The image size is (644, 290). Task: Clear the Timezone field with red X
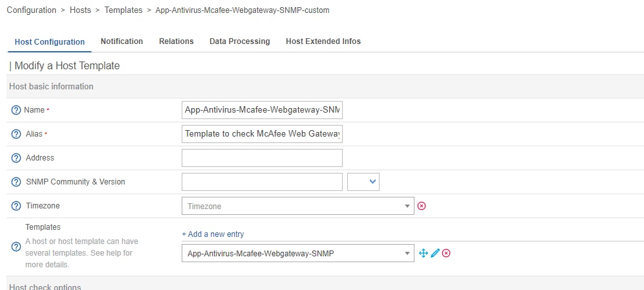pos(422,206)
